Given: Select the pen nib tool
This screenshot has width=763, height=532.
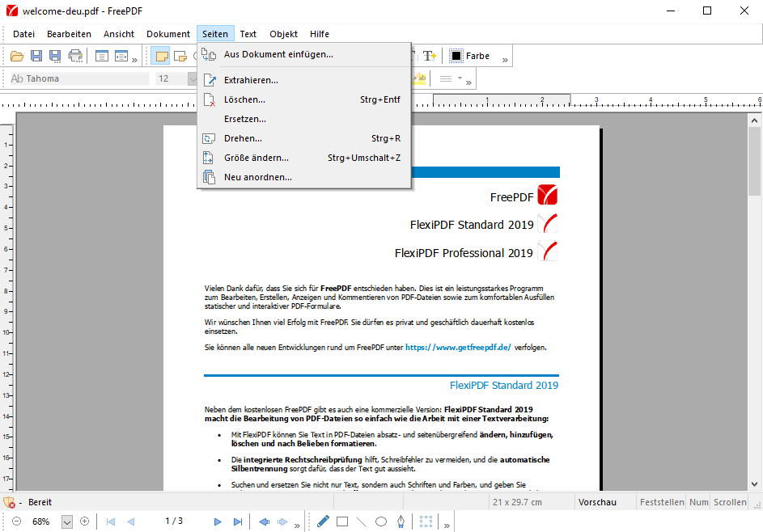Looking at the screenshot, I should point(401,521).
